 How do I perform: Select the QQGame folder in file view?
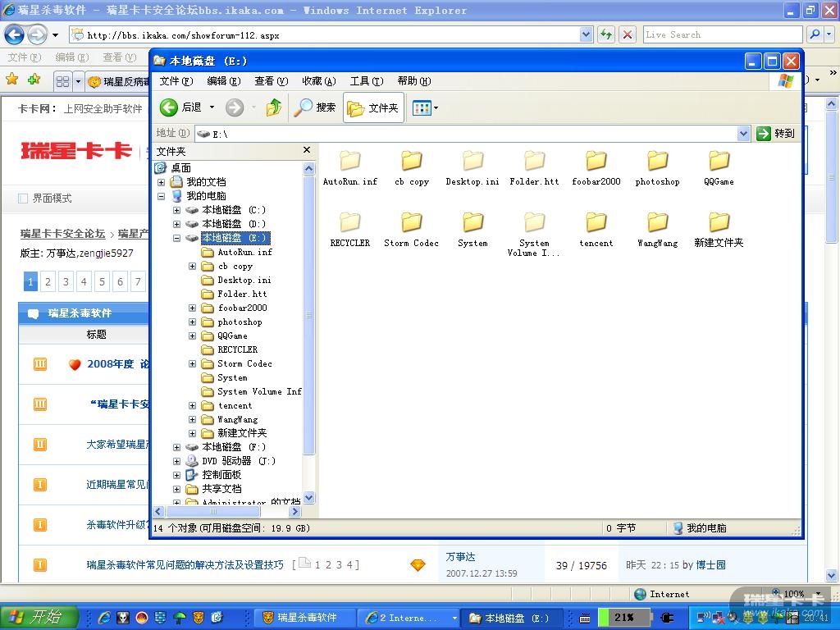(x=719, y=162)
